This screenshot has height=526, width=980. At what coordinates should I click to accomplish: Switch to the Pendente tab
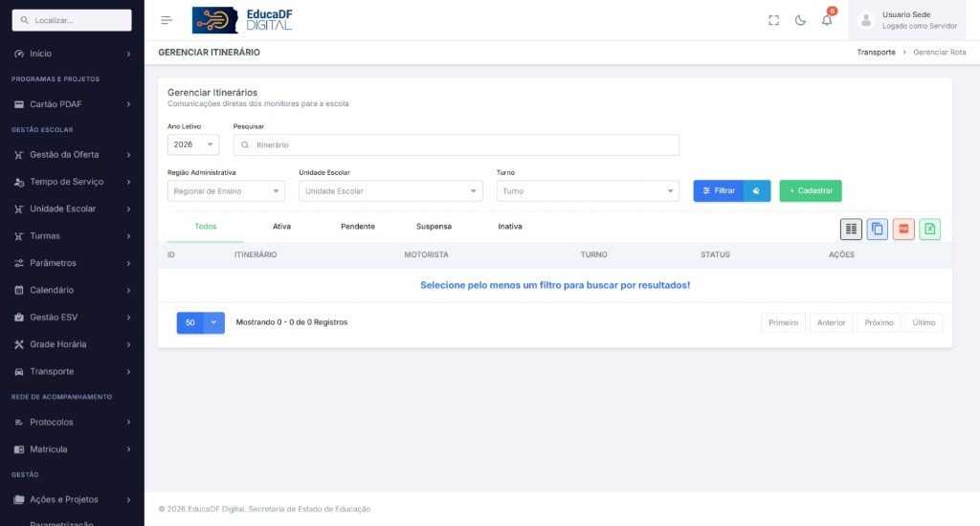coord(358,227)
